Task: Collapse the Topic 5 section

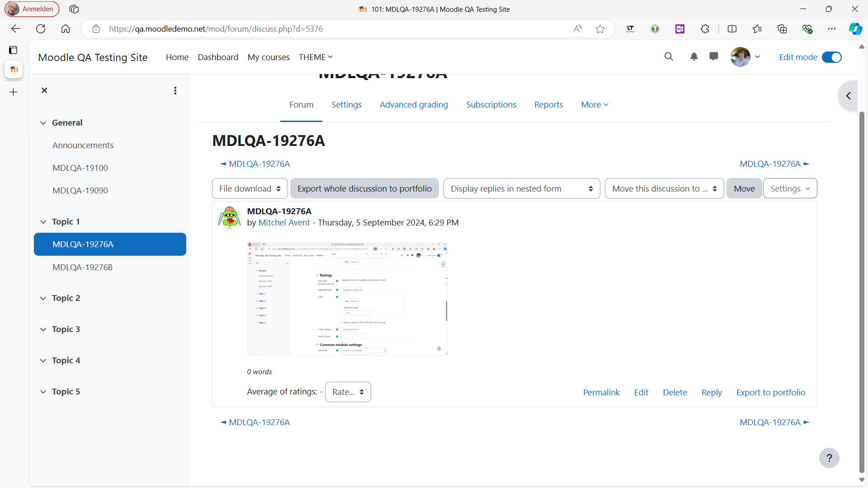Action: click(43, 392)
